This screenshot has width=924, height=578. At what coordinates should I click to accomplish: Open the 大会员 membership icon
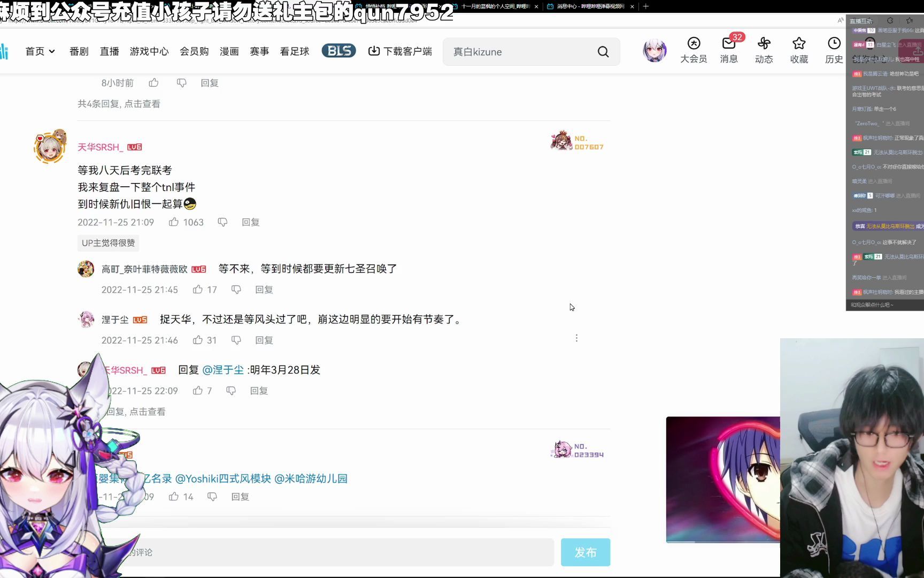(x=694, y=50)
